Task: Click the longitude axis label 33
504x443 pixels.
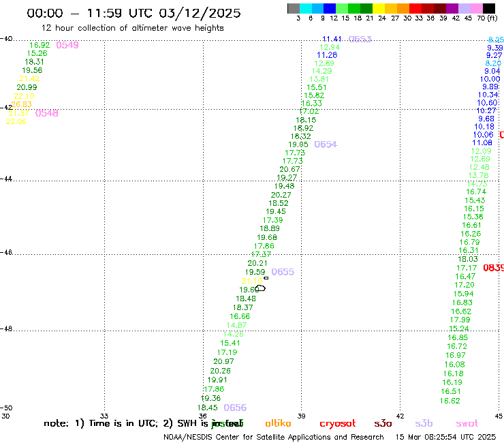Action: pos(104,416)
